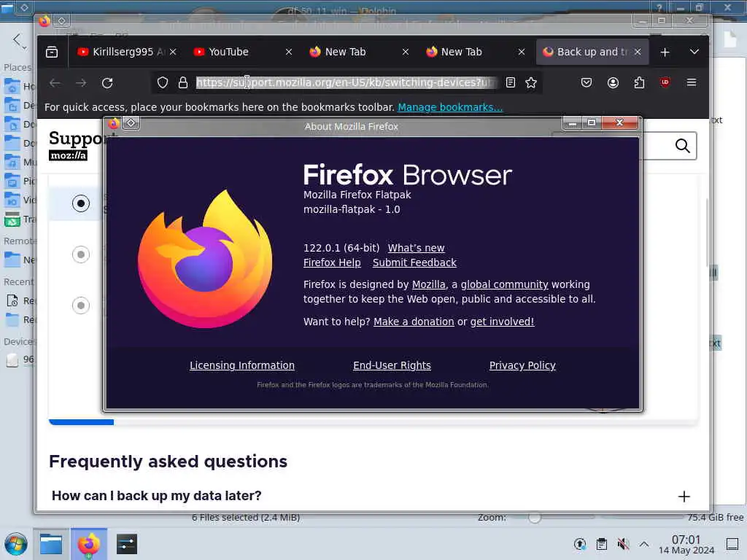Screen dimensions: 747x560
Task: Go back using the back arrow
Action: (55, 83)
